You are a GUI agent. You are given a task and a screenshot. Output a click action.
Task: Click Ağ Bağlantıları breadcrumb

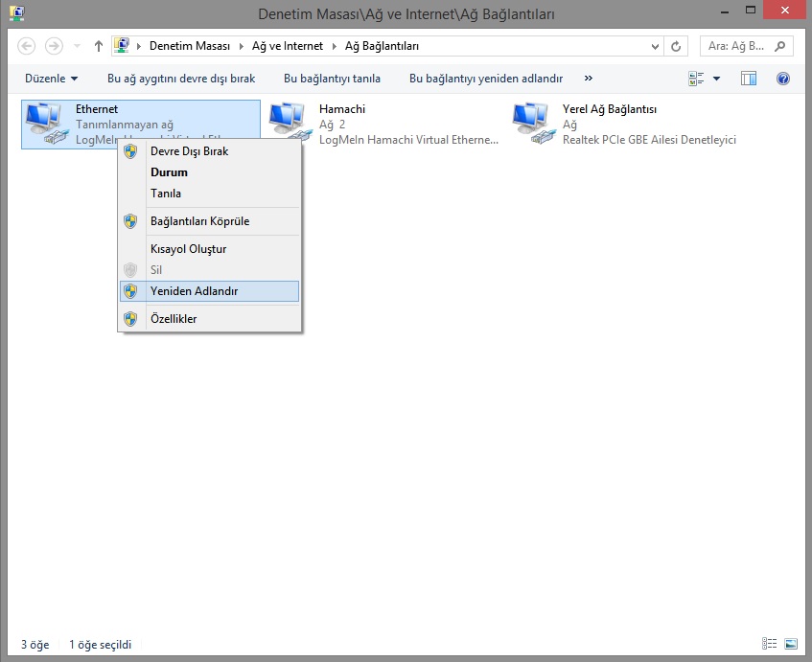pos(382,46)
